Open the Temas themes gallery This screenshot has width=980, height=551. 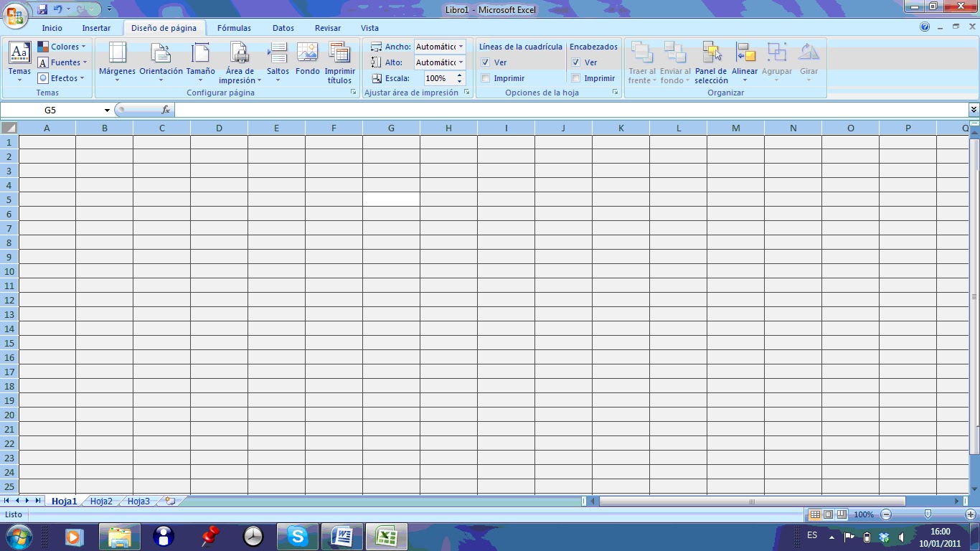[19, 63]
